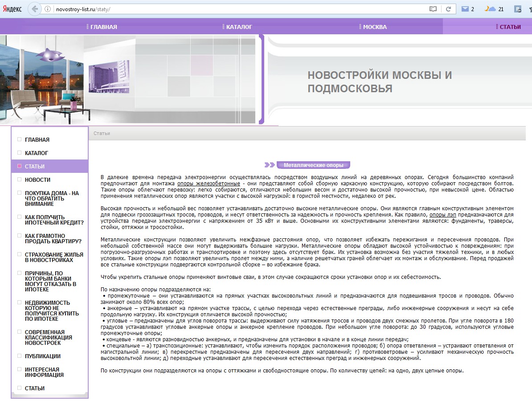Open Как грамотно продать квартиру link
532x417 pixels.
pos(53,238)
